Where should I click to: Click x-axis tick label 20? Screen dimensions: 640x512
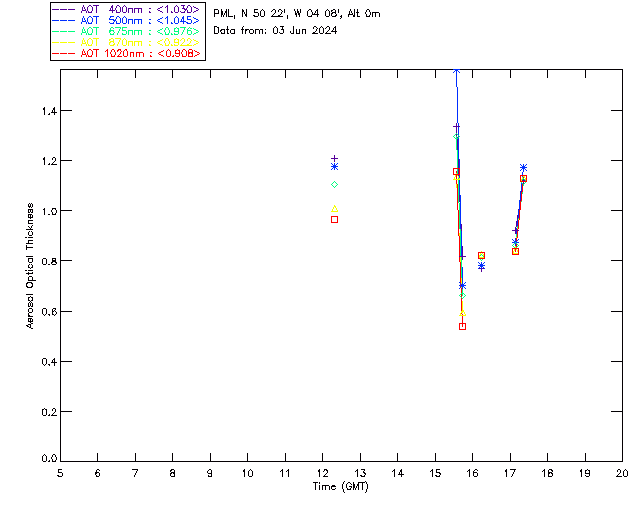(x=622, y=474)
